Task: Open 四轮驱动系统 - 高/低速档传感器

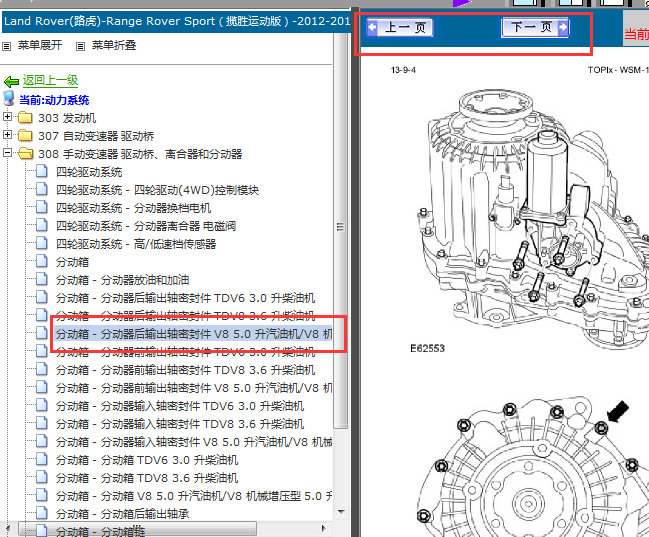Action: (136, 244)
